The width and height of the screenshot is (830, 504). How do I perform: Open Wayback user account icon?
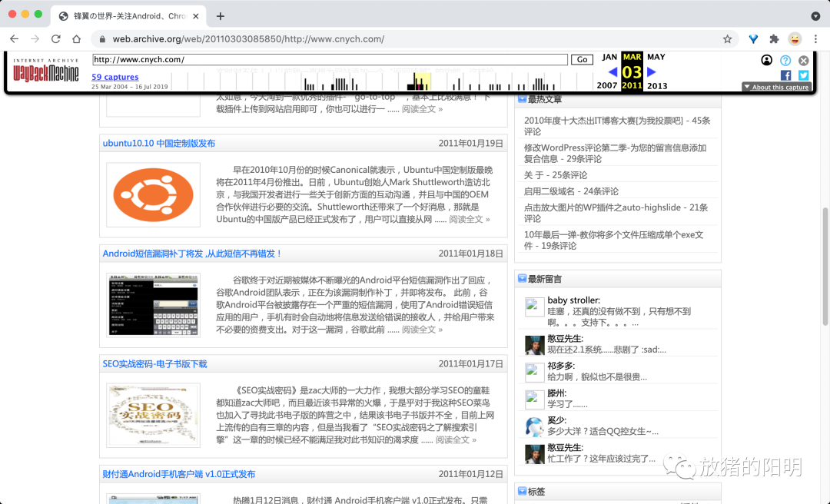[x=766, y=60]
